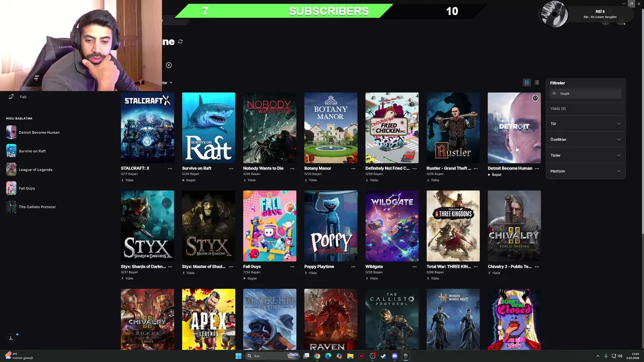Screen dimensions: 644x362
Task: Open options for Total War: THREE KINGDOMS
Action: pyautogui.click(x=476, y=266)
